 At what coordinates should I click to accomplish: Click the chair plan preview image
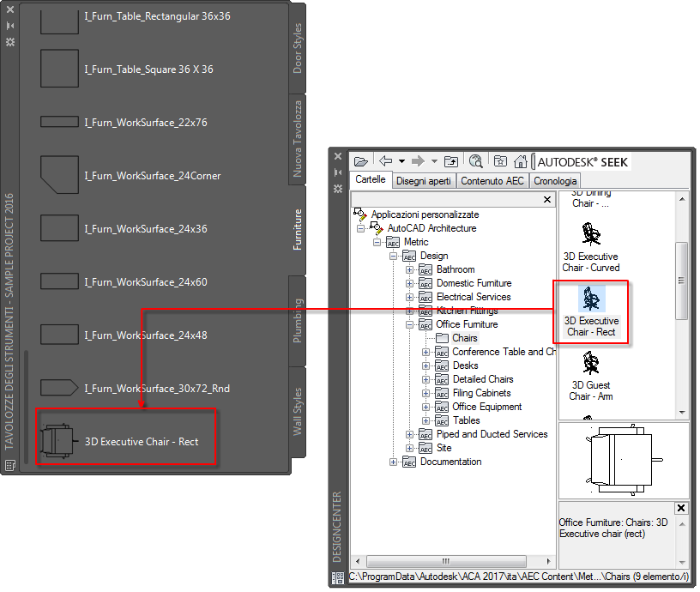pyautogui.click(x=624, y=460)
